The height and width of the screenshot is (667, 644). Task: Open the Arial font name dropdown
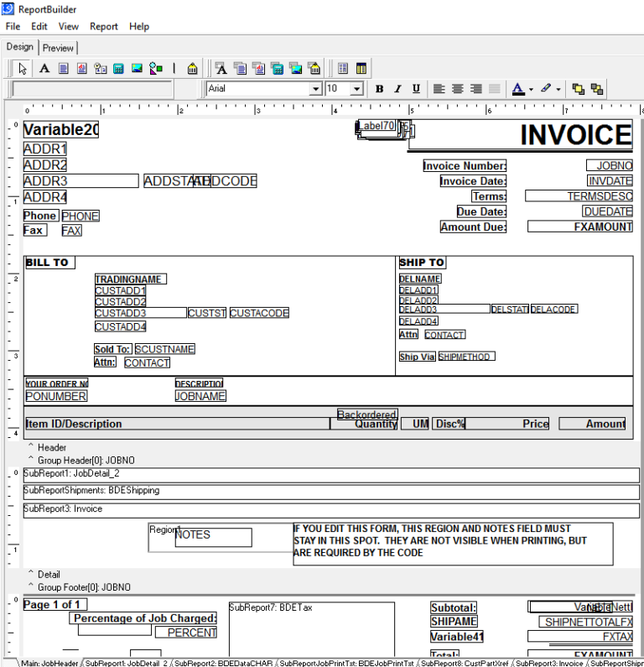[x=315, y=89]
